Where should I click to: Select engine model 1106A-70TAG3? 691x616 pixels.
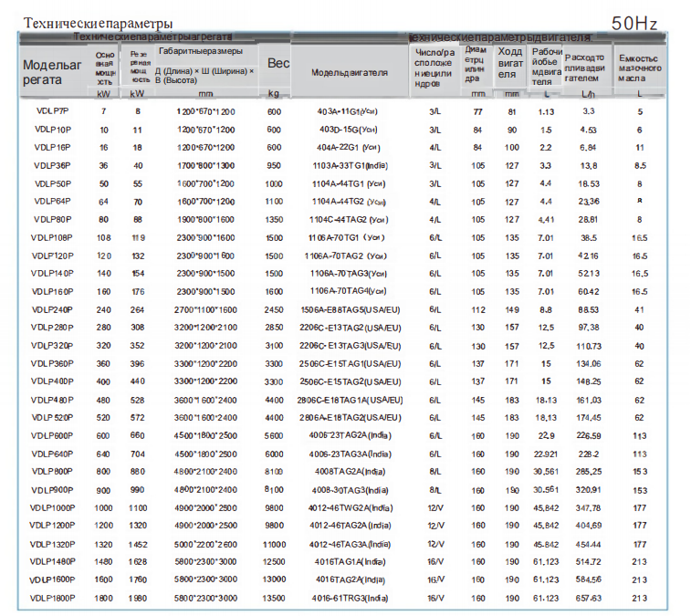click(x=348, y=274)
